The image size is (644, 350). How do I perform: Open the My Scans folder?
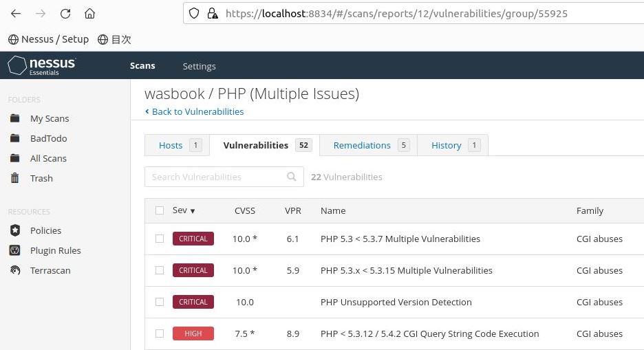(50, 118)
